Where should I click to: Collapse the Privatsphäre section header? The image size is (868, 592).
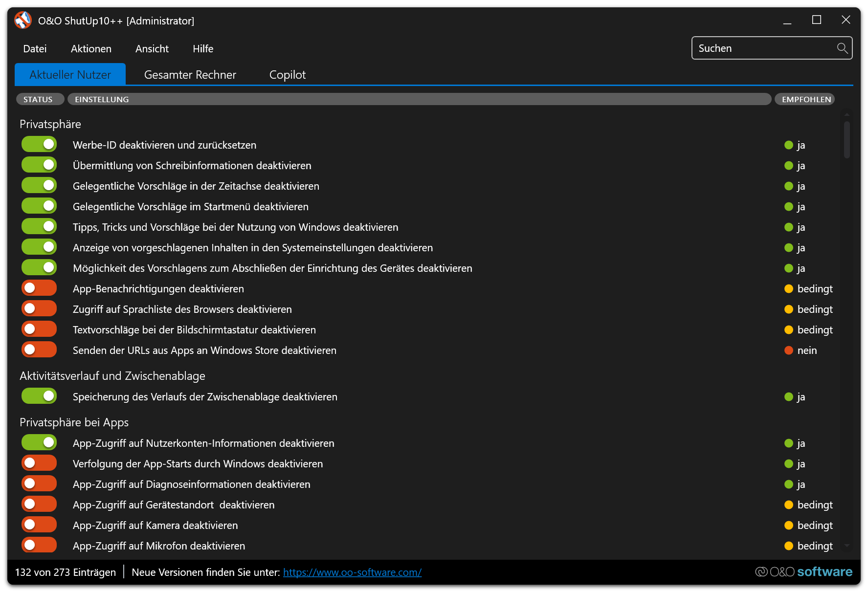click(50, 124)
